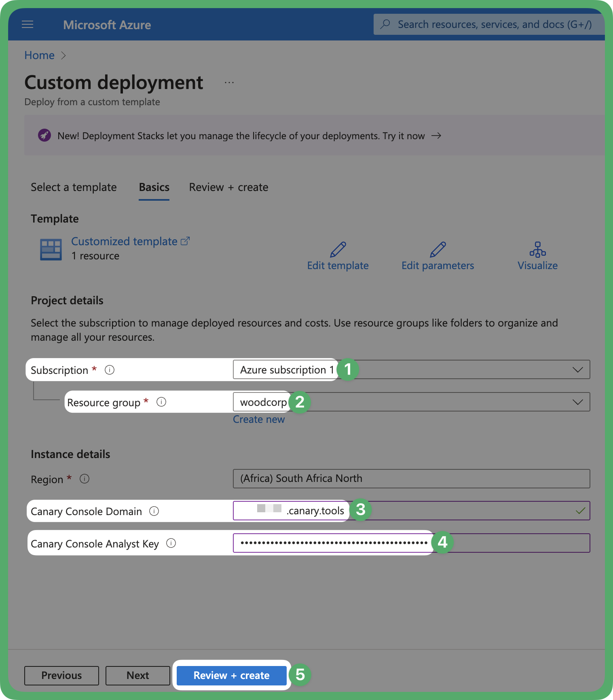This screenshot has width=613, height=700.
Task: Click the search magnifier icon
Action: tap(385, 24)
